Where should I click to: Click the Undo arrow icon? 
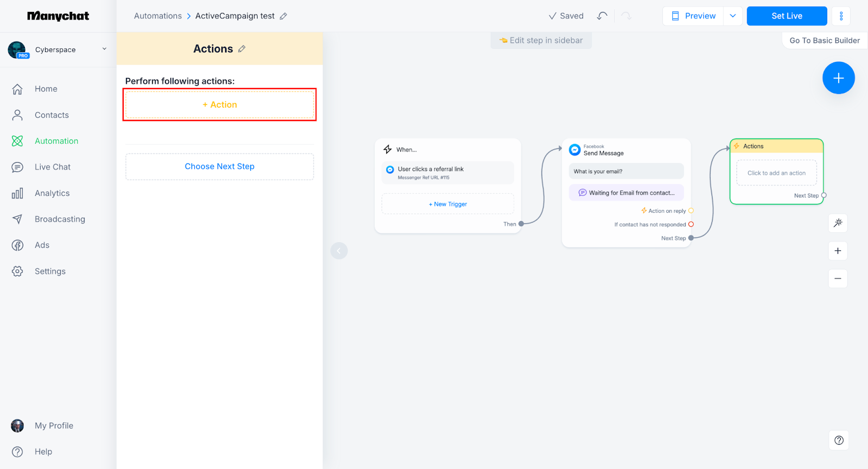[x=602, y=16]
